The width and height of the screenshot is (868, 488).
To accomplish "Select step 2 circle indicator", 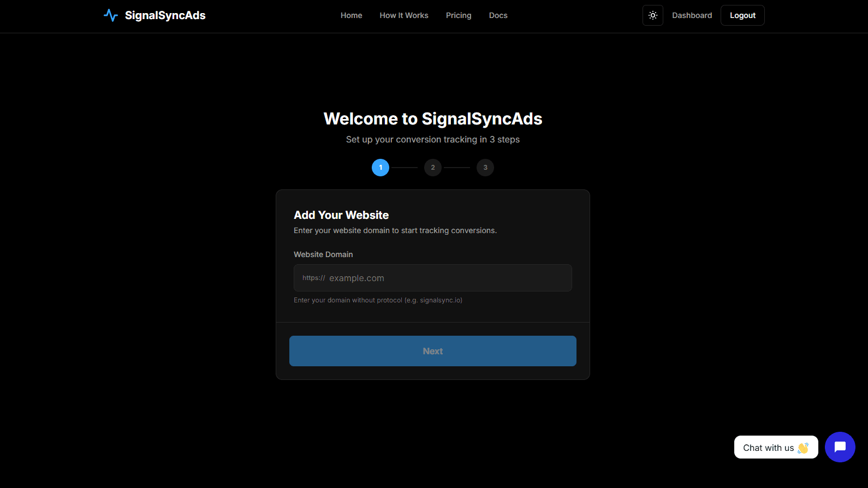I will 433,168.
